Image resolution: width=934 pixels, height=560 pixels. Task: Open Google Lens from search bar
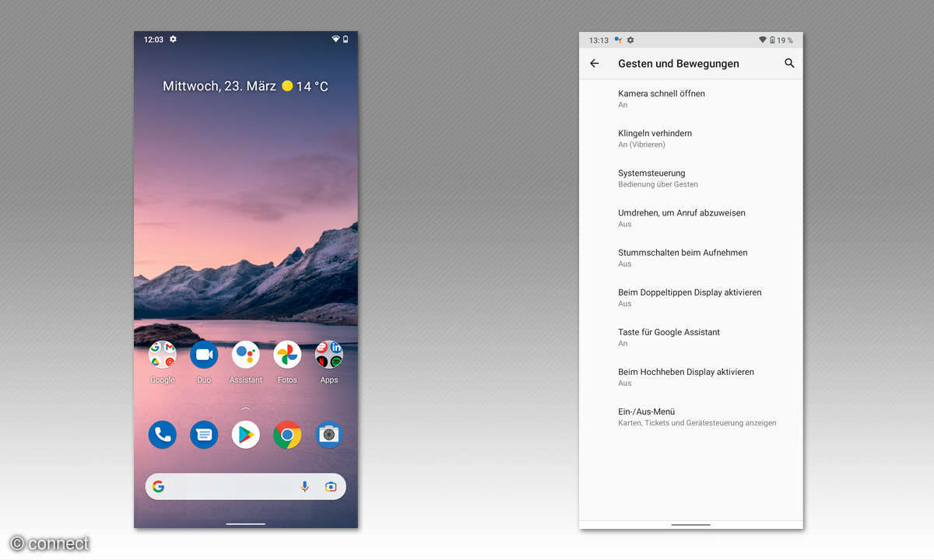click(x=331, y=487)
